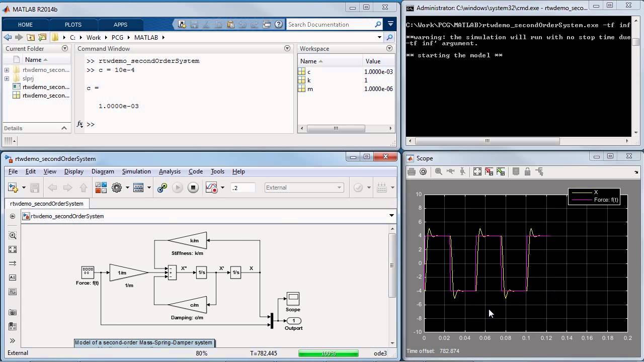Viewport: 644px width, 362px height.
Task: Click the Build Model icon
Action: tap(382, 188)
